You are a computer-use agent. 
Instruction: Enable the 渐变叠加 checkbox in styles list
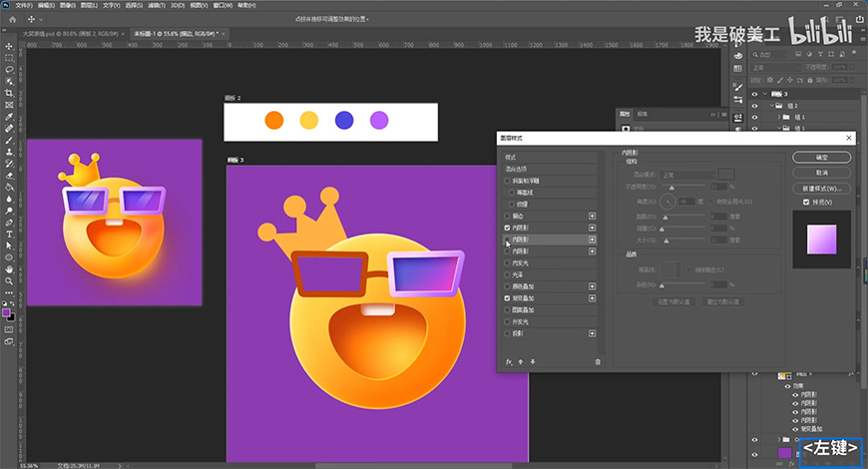(508, 298)
